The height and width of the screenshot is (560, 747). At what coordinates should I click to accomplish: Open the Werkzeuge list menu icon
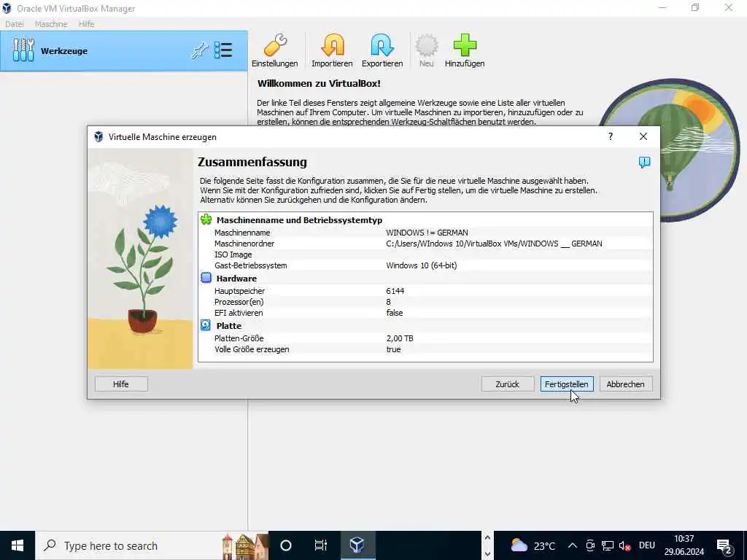pyautogui.click(x=223, y=50)
